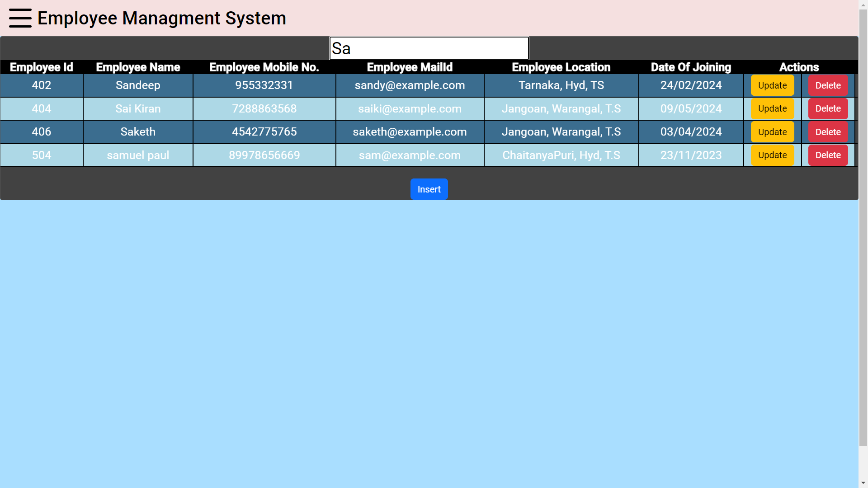Image resolution: width=868 pixels, height=488 pixels.
Task: Click the scrollbar down arrow
Action: [x=863, y=483]
